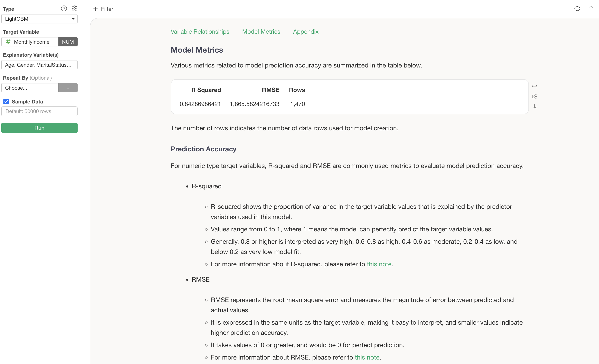Expand table width with arrows icon

click(534, 86)
